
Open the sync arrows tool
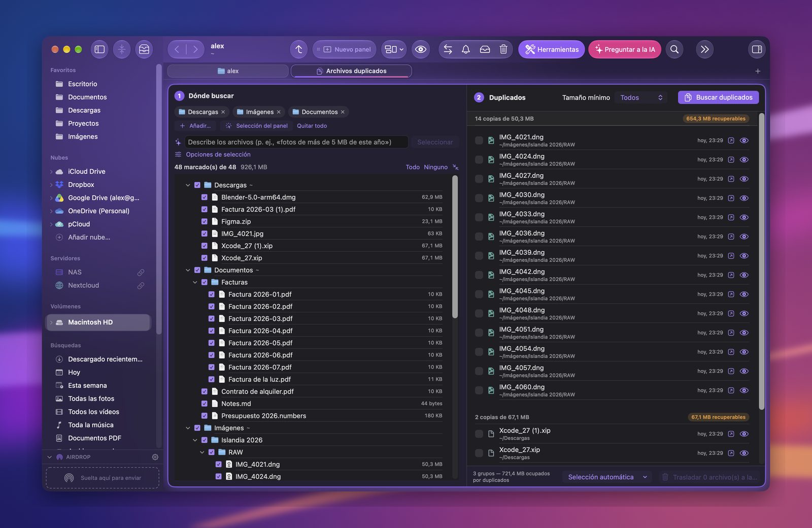pos(448,49)
